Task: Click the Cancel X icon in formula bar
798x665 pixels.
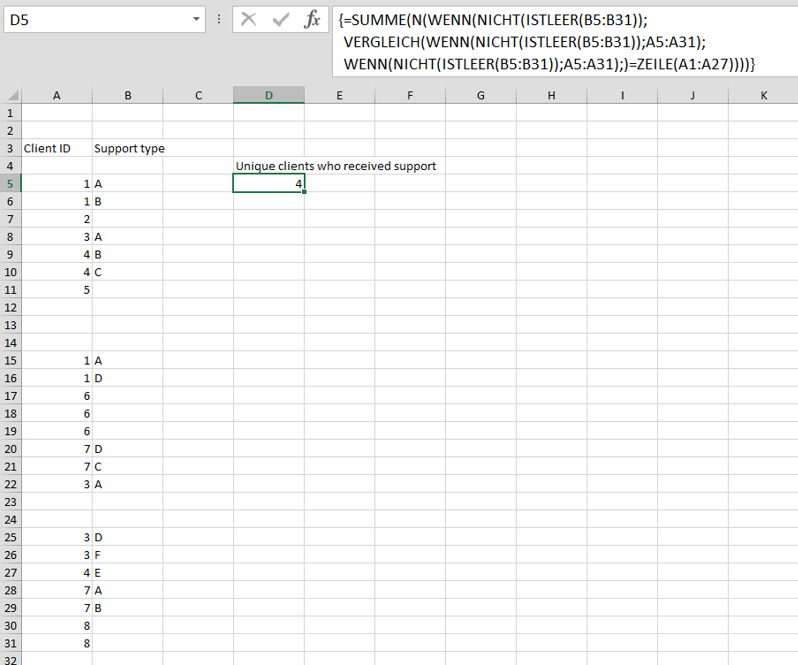Action: click(x=248, y=20)
